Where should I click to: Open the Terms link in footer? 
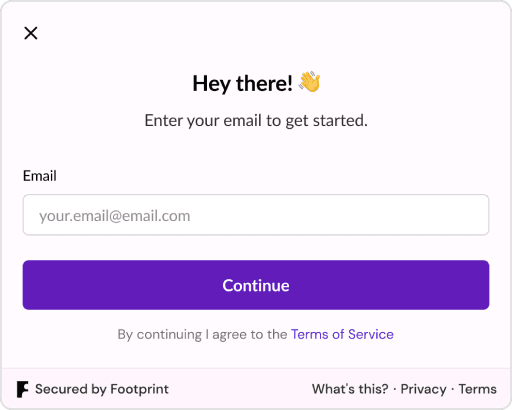[x=477, y=389]
